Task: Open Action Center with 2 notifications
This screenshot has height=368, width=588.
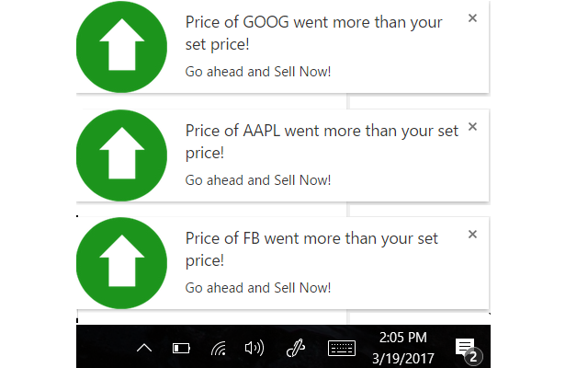Action: point(468,351)
